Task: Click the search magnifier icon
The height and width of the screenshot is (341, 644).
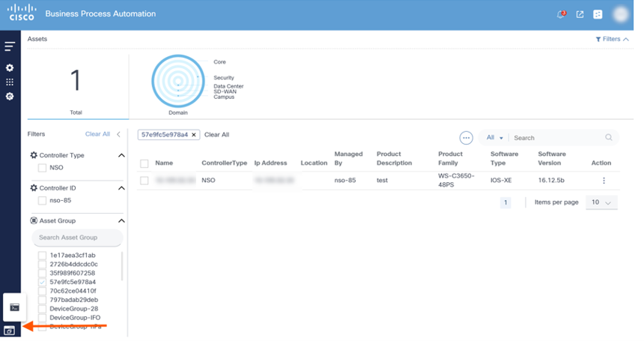Action: [x=609, y=137]
